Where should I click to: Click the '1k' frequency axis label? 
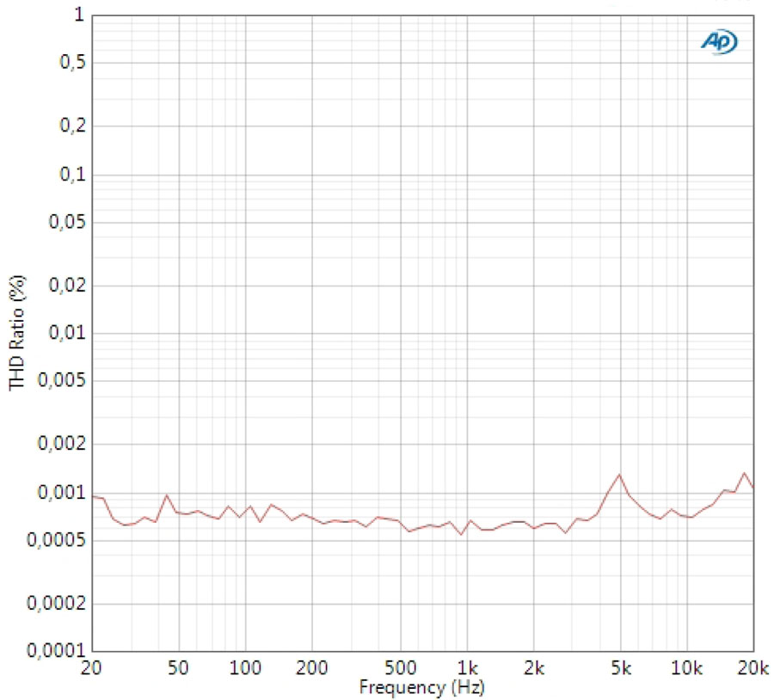tap(468, 668)
